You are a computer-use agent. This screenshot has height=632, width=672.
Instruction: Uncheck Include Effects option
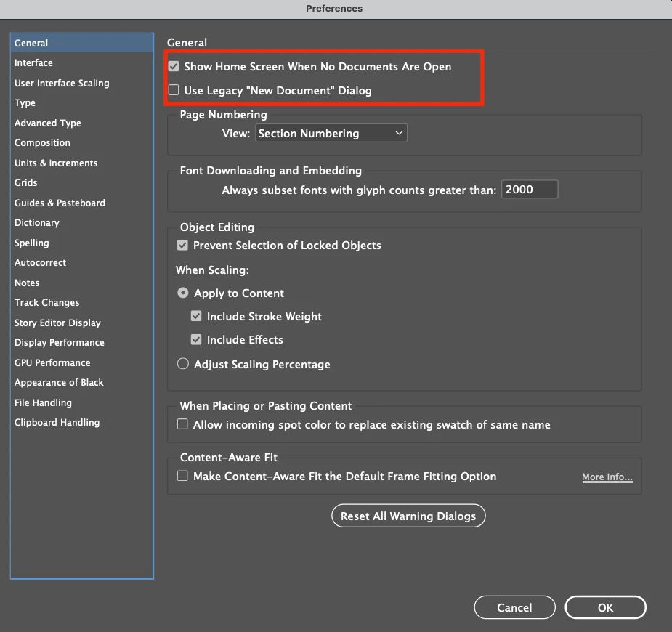pyautogui.click(x=196, y=339)
